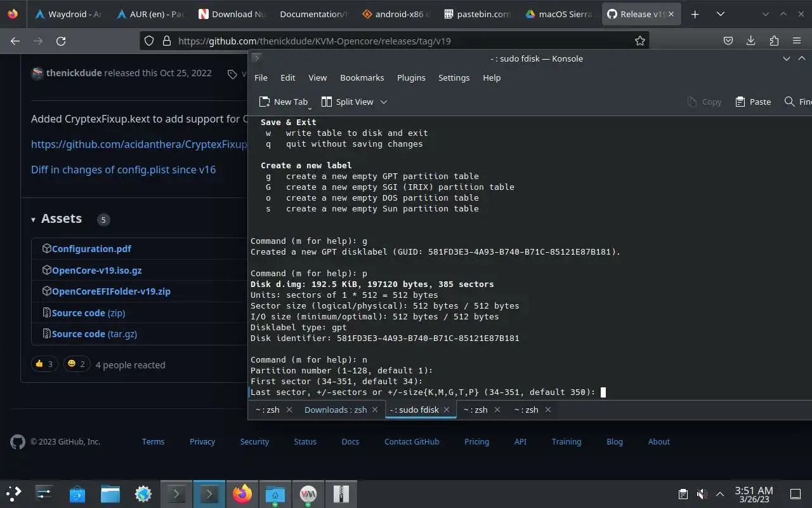
Task: Download OpenCore-v19.iso.gz asset
Action: pyautogui.click(x=96, y=271)
